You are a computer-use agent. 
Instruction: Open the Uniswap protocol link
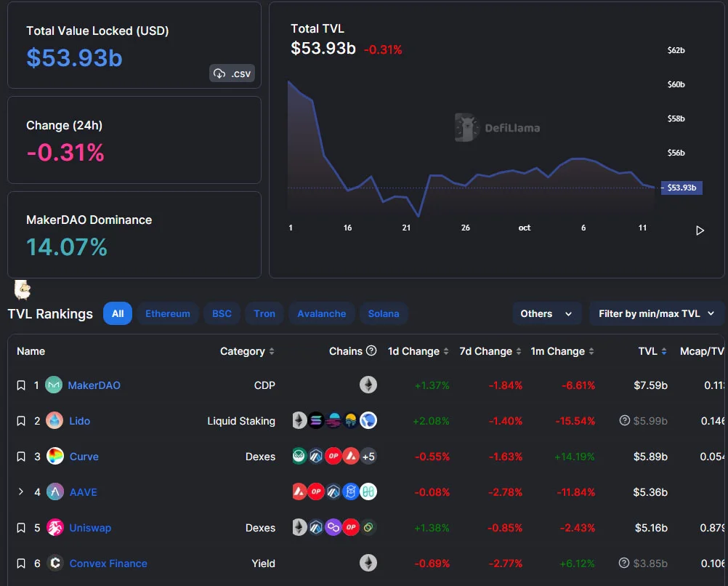pos(90,528)
